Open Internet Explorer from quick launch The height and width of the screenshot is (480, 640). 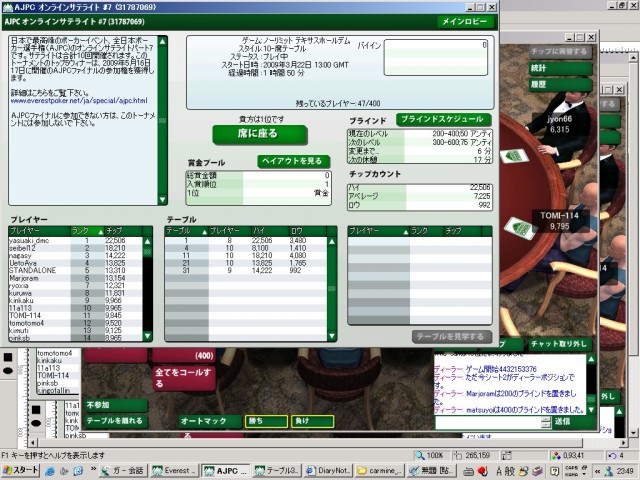(x=50, y=471)
